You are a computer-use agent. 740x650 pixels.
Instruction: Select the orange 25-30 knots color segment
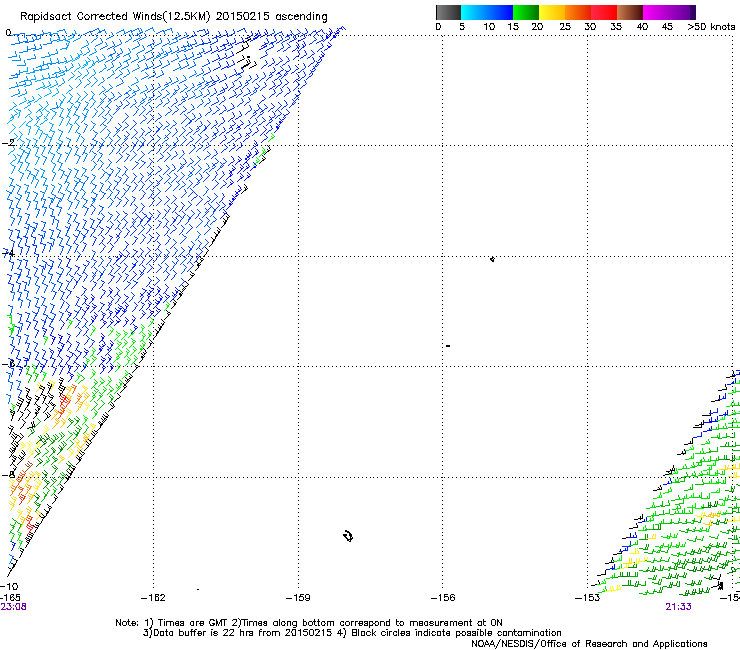pos(578,12)
